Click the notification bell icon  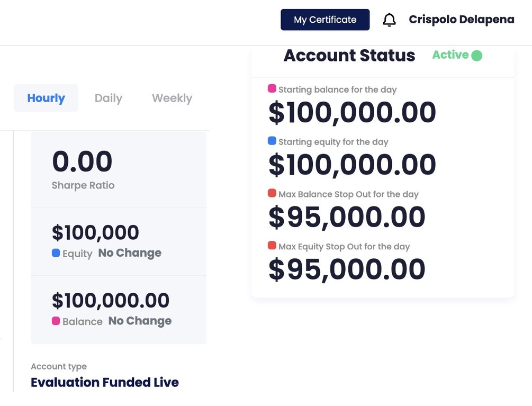[389, 20]
